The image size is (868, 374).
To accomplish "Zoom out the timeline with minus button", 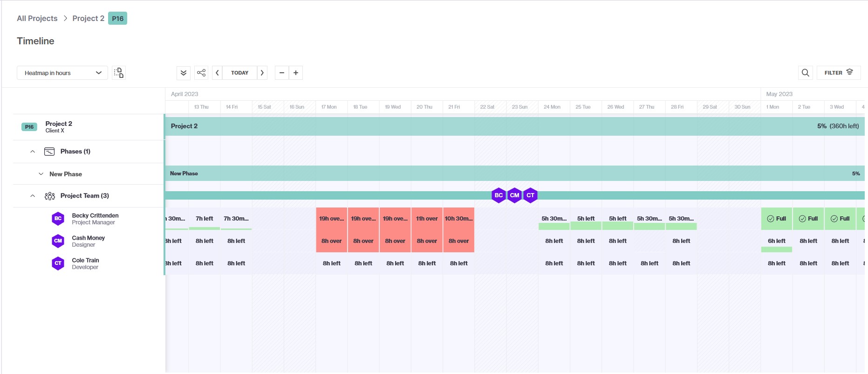I will pos(282,73).
